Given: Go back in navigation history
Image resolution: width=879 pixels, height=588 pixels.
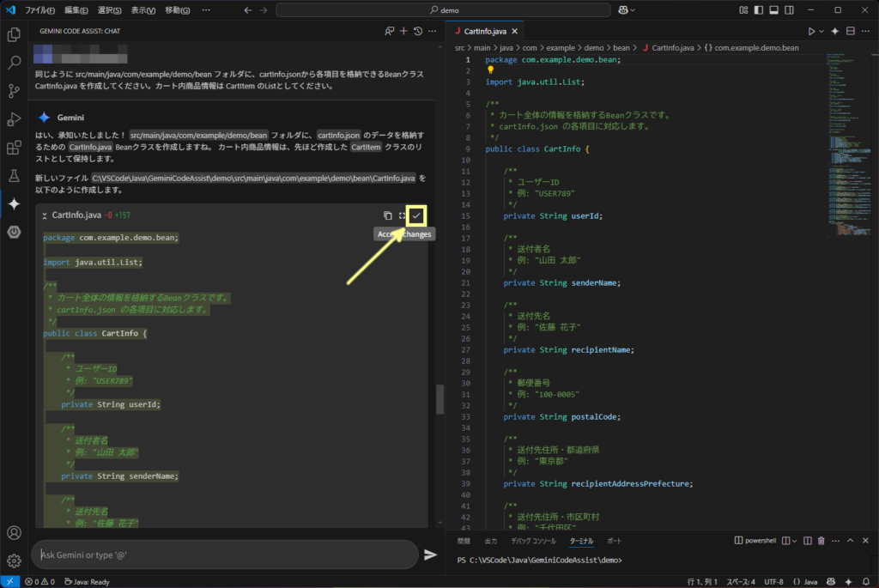Looking at the screenshot, I should point(248,10).
